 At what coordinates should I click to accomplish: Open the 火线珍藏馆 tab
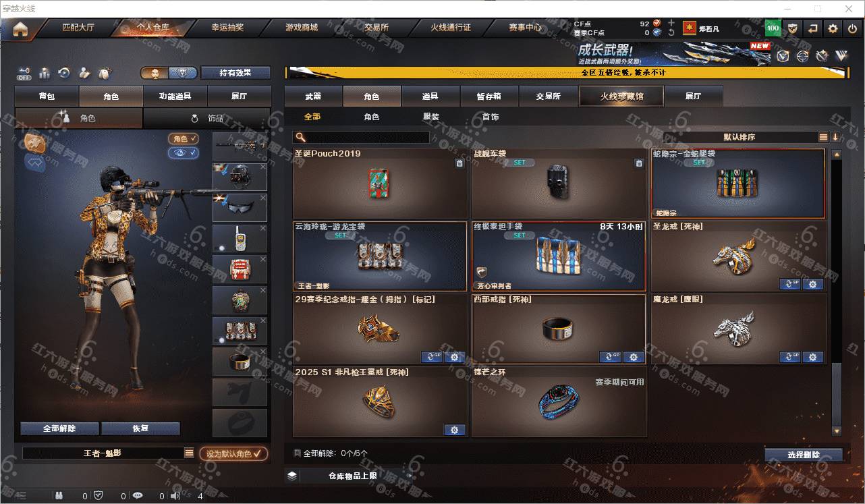pos(621,96)
